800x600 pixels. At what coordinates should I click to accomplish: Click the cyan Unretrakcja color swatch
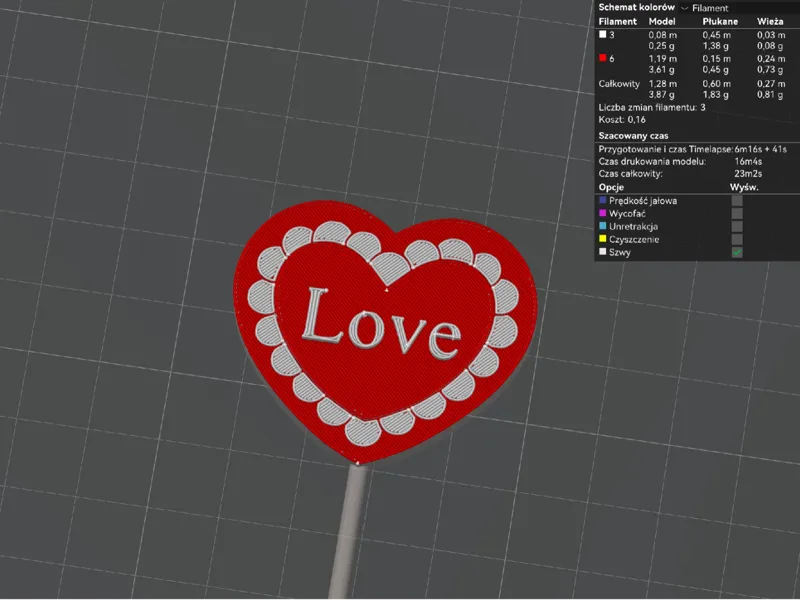coord(603,226)
